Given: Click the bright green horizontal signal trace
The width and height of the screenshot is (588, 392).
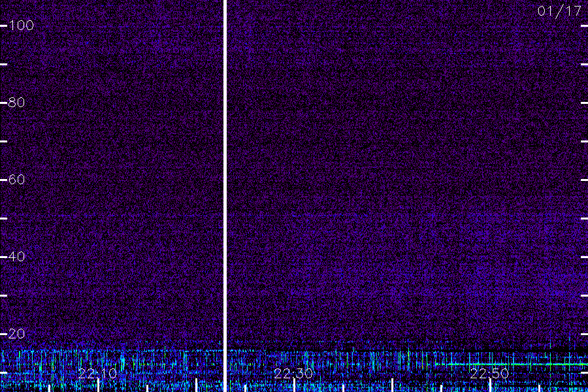Looking at the screenshot, I should [511, 365].
